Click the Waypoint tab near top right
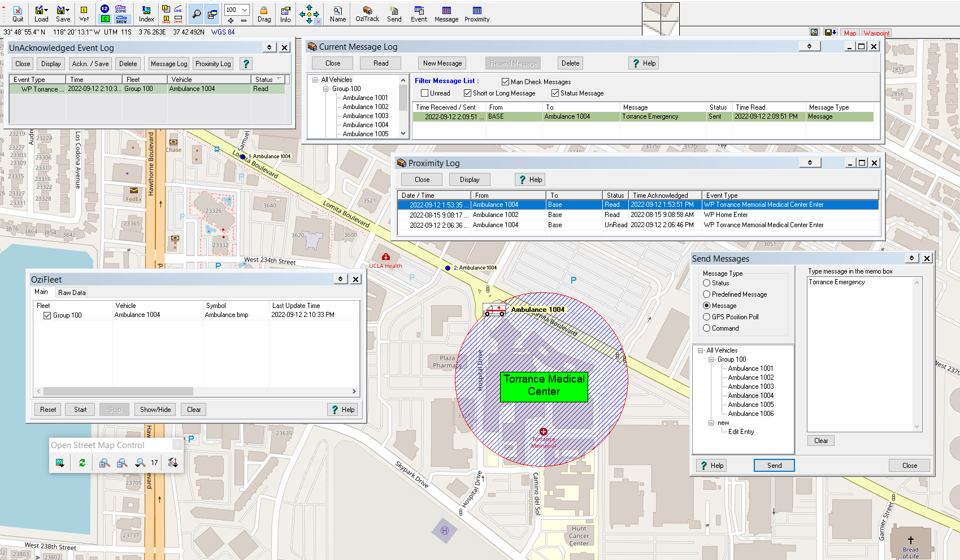The image size is (960, 560). point(876,33)
